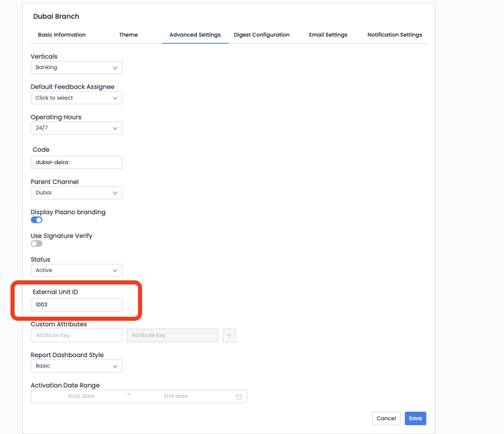The width and height of the screenshot is (504, 434).
Task: Click the calendar icon in Activation Date Range
Action: pyautogui.click(x=239, y=397)
